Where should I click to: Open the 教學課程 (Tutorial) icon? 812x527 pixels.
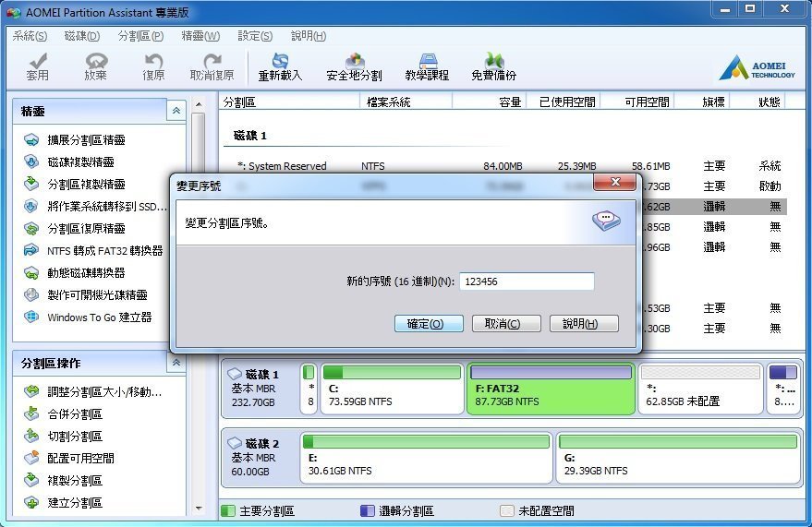(428, 61)
